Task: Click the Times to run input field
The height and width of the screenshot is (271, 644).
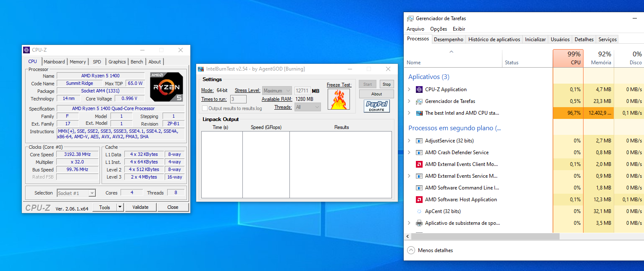Action: click(238, 99)
